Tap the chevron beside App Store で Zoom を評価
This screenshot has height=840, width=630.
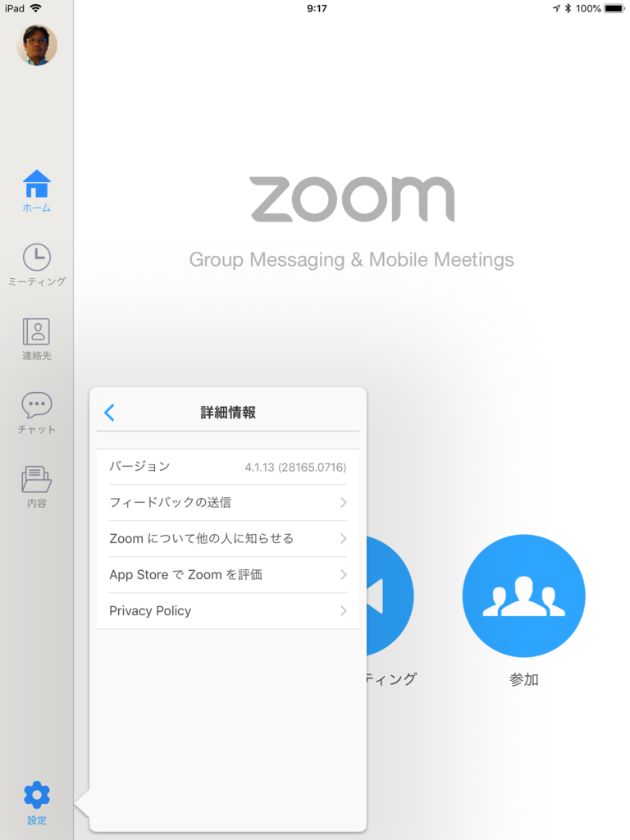(x=344, y=575)
